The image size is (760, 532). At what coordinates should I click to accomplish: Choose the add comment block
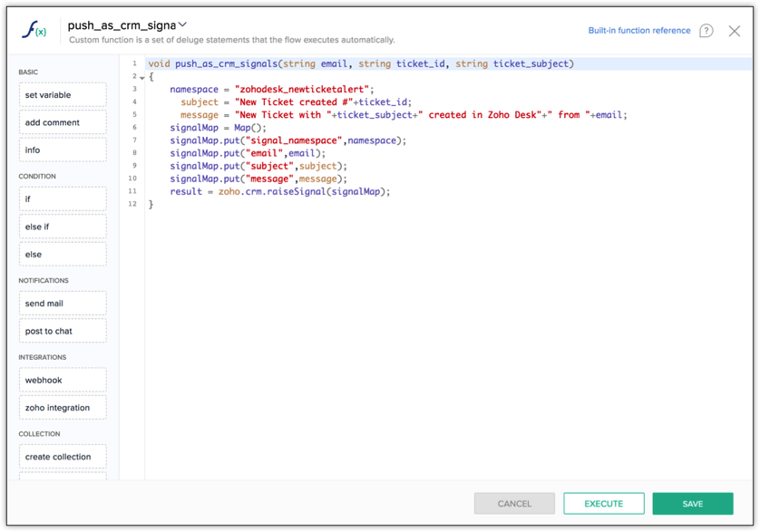[x=63, y=122]
